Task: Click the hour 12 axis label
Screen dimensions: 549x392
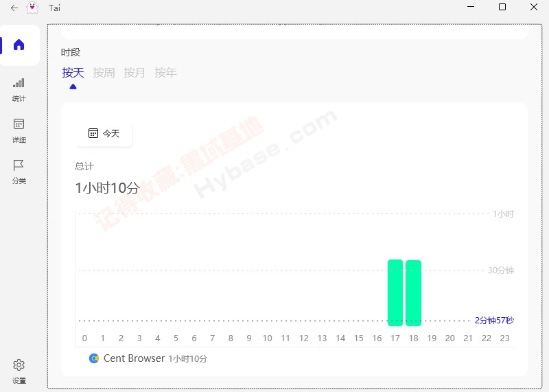Action: pyautogui.click(x=303, y=338)
